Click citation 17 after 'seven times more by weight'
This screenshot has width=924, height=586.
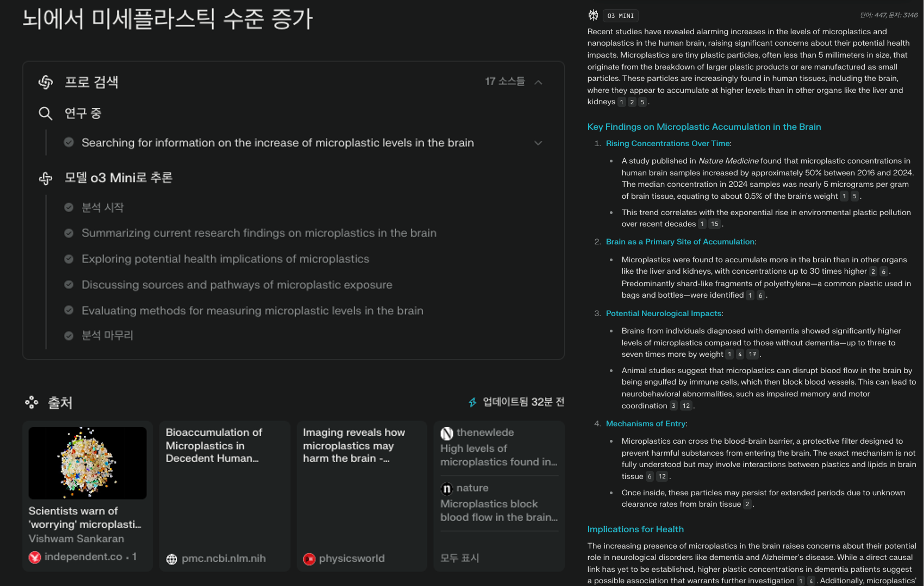point(752,354)
